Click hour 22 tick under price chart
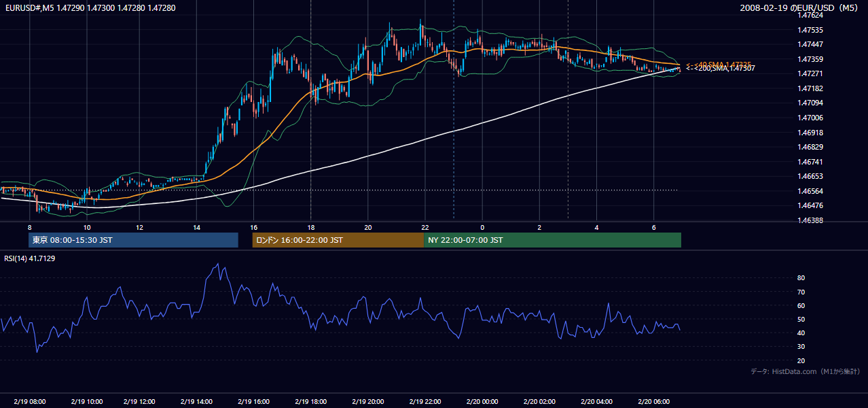868x408 pixels. [x=424, y=227]
